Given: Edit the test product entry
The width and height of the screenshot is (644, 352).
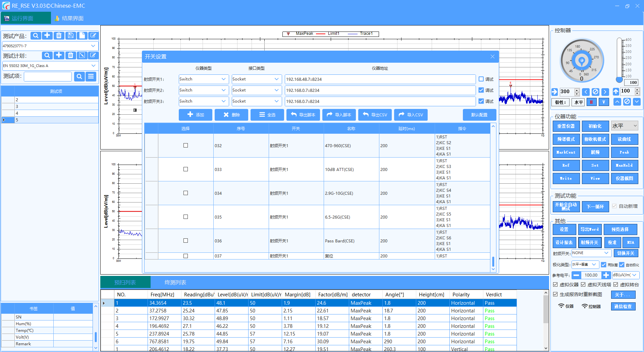Looking at the screenshot, I should coord(94,36).
